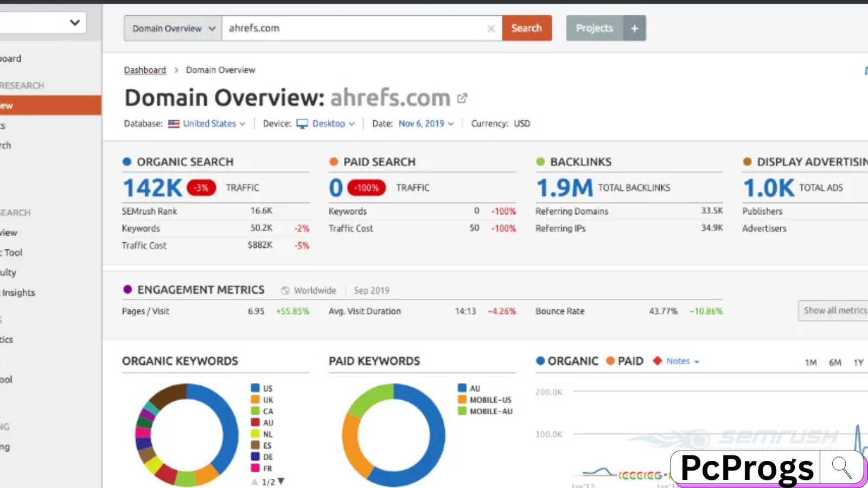The image size is (868, 488).
Task: Click the 6.95 pages per visit value
Action: pos(256,311)
